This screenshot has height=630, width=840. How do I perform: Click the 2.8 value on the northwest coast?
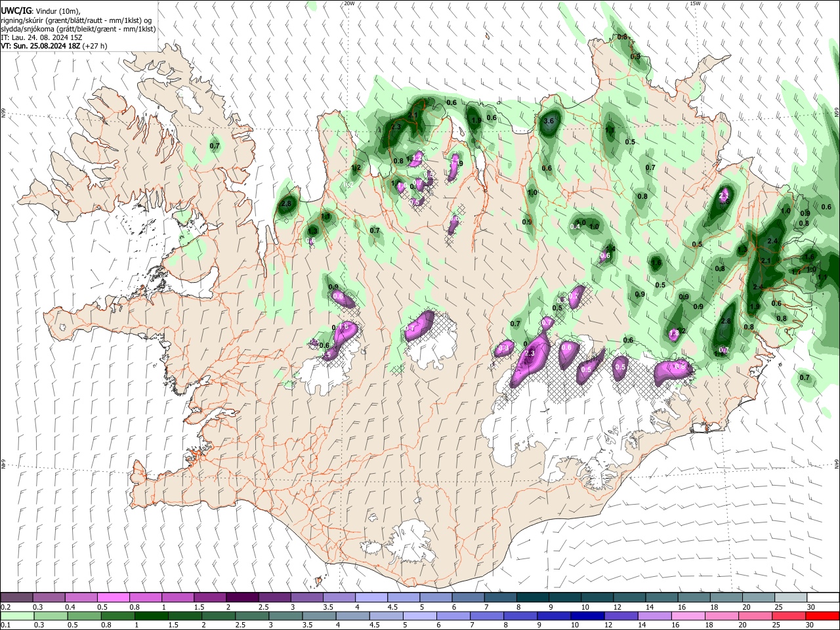pos(285,204)
